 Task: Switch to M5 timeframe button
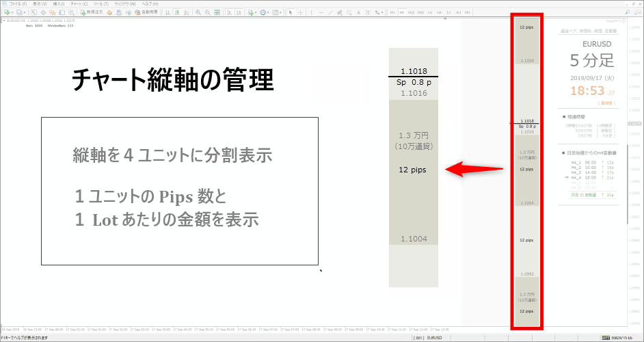(x=402, y=12)
